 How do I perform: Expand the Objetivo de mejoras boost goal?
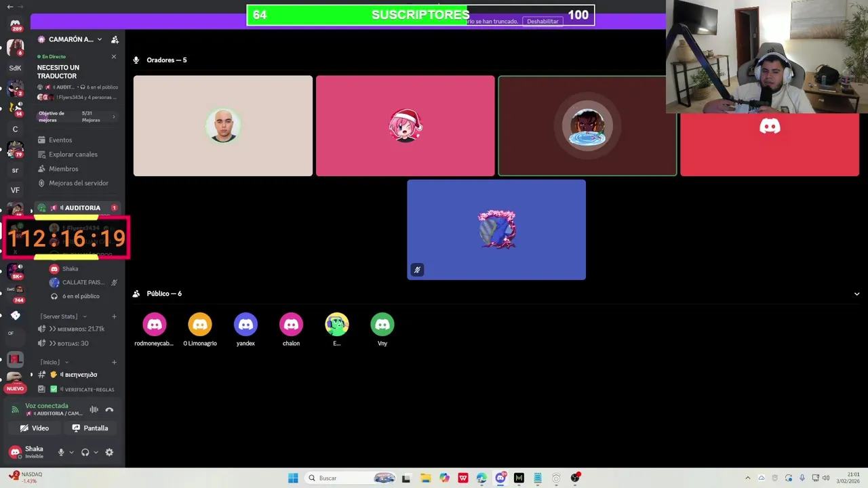point(77,117)
